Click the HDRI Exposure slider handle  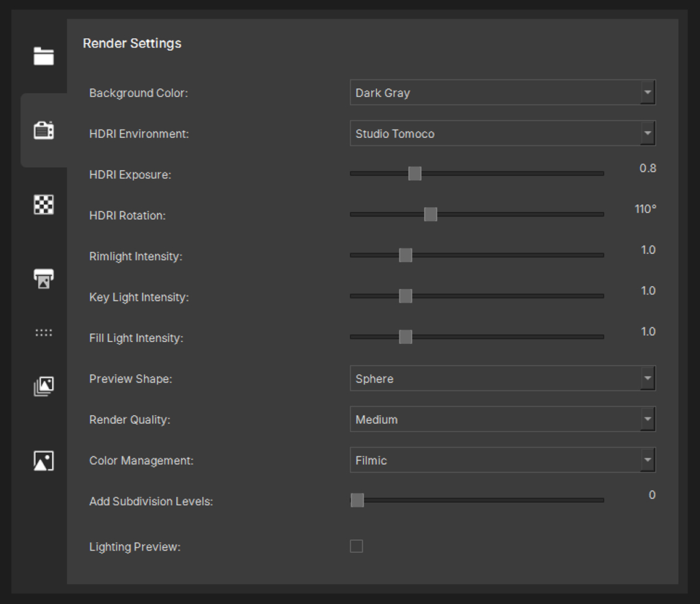coord(414,173)
